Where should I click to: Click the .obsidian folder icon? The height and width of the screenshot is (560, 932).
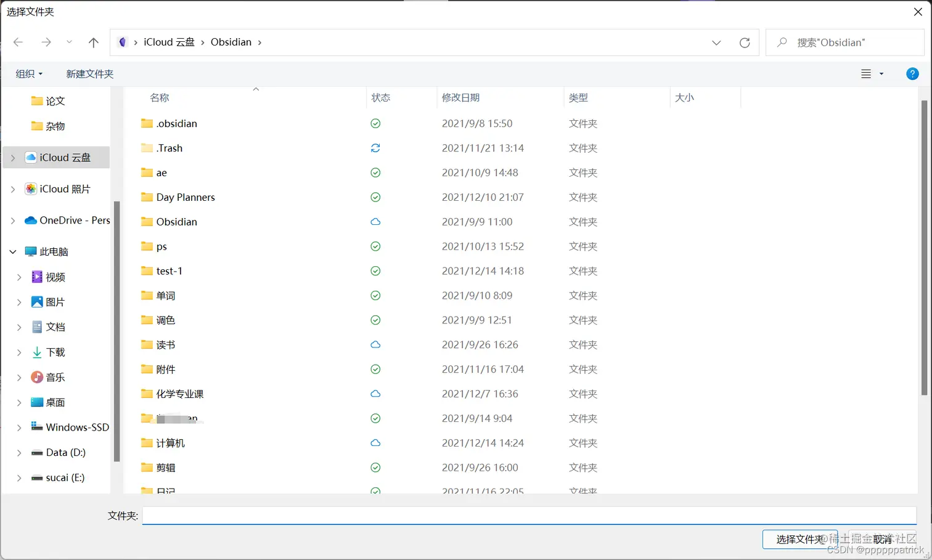tap(147, 123)
